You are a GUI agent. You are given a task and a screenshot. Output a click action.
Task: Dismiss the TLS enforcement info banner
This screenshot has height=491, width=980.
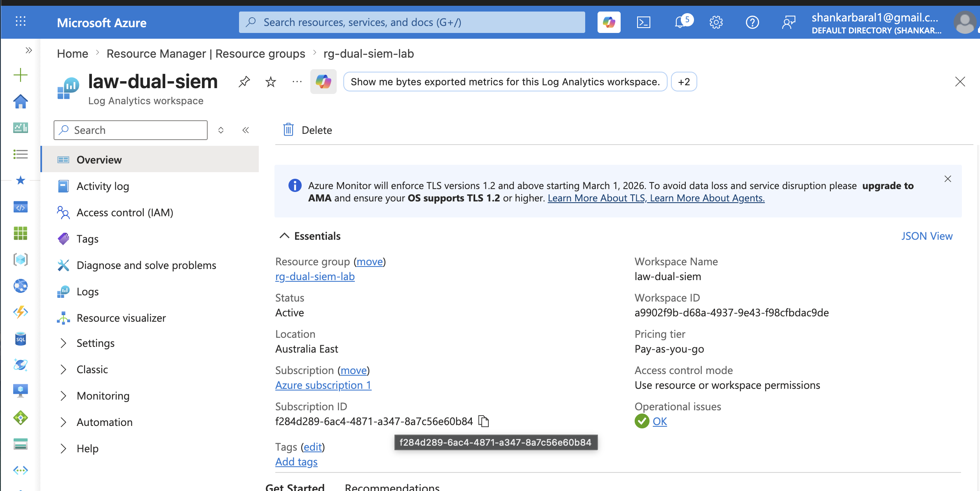(948, 179)
